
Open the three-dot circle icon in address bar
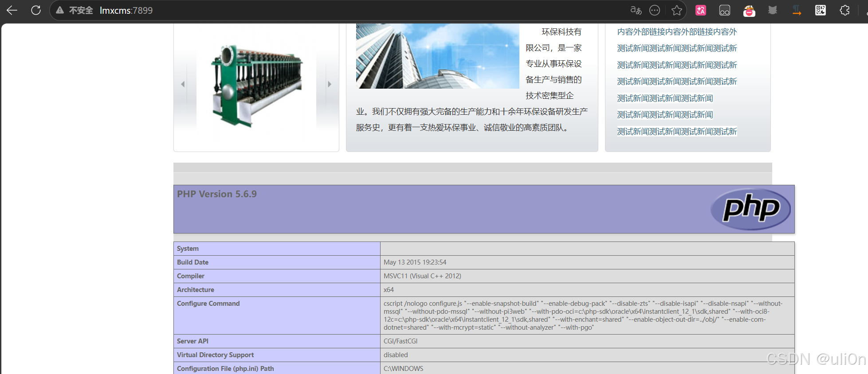[x=655, y=10]
